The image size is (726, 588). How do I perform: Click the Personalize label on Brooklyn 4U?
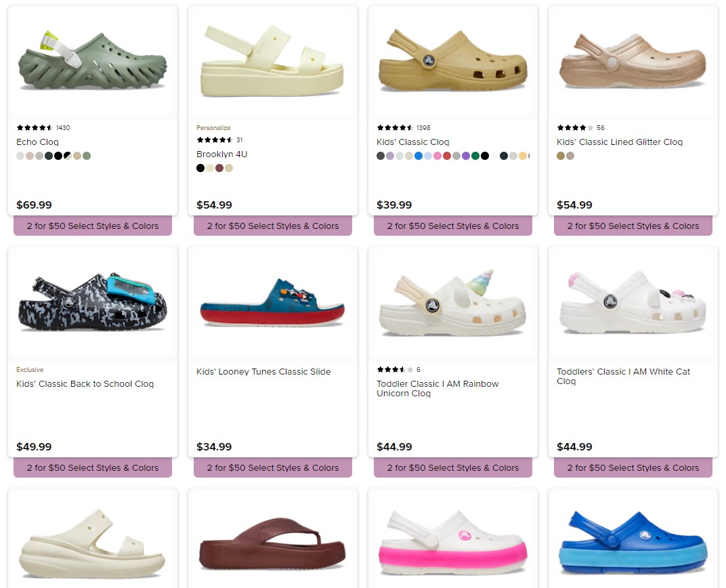point(213,128)
